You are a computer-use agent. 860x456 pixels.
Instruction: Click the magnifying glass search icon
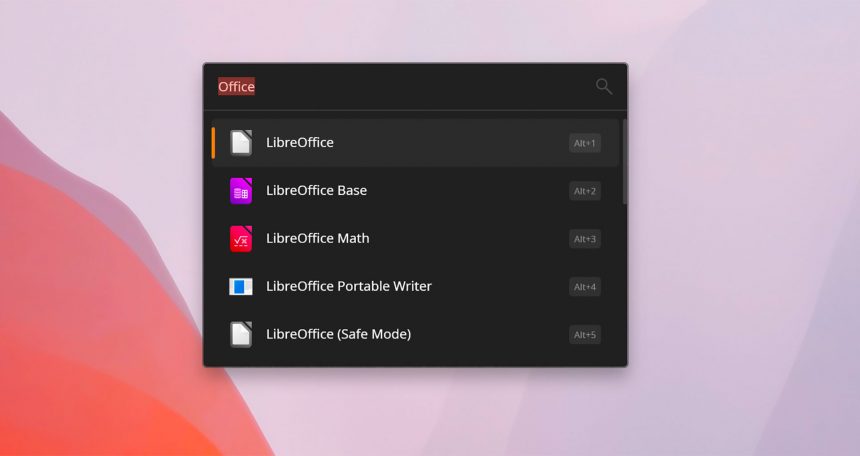point(604,86)
